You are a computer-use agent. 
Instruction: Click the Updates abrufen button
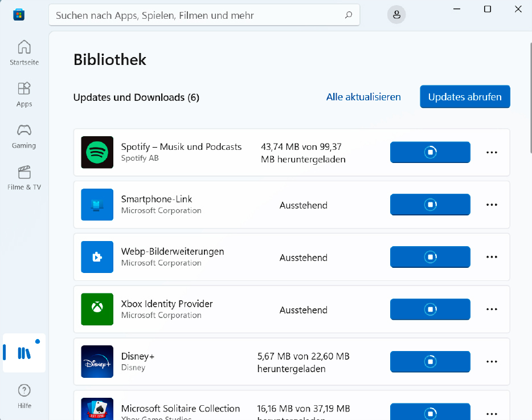pos(465,97)
